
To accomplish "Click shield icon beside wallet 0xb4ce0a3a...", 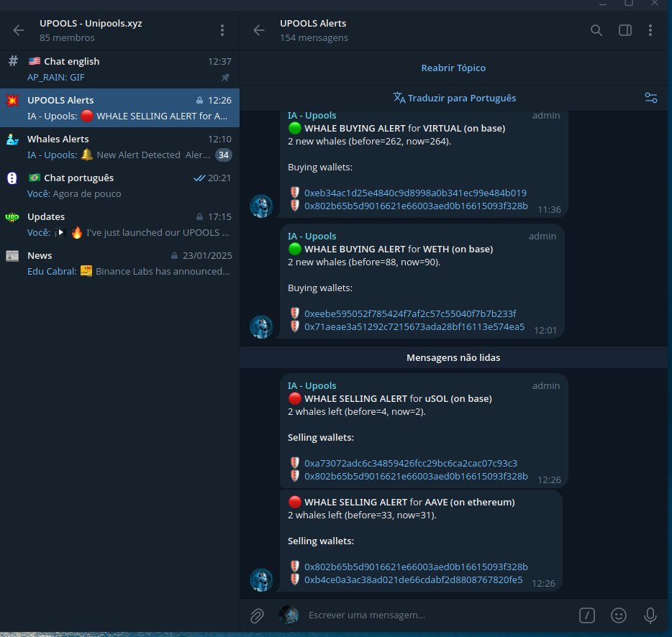I will click(x=295, y=579).
